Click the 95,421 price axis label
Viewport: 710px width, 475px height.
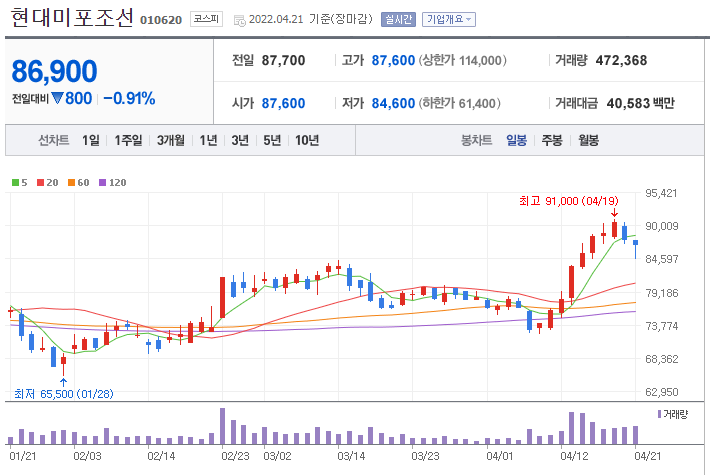[661, 193]
